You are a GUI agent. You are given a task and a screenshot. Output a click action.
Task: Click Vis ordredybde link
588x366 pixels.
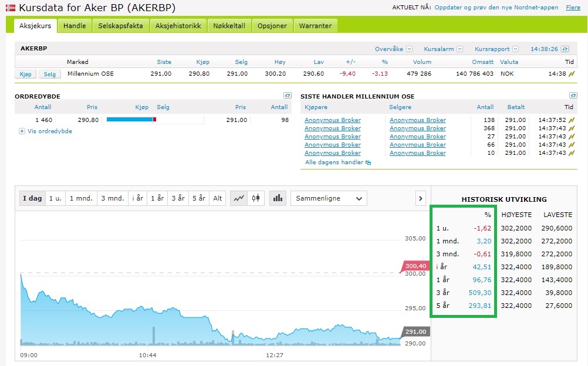49,131
